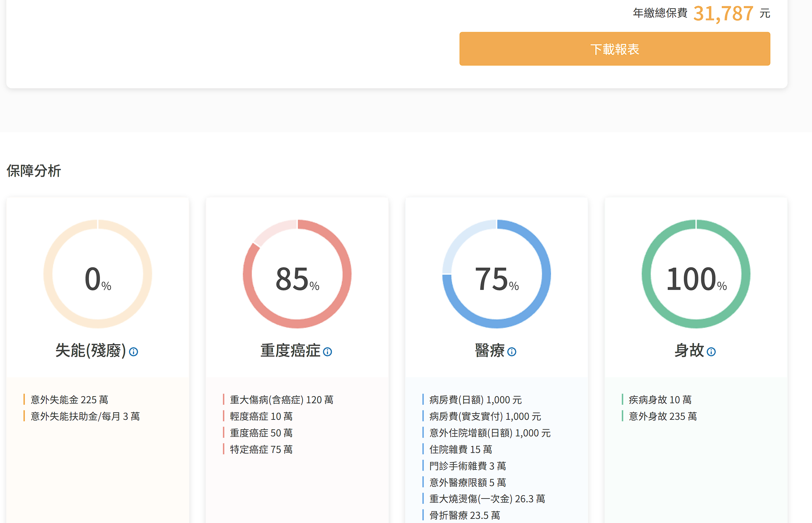Click the 85% cancer coverage ring
The image size is (812, 523).
[x=297, y=274]
